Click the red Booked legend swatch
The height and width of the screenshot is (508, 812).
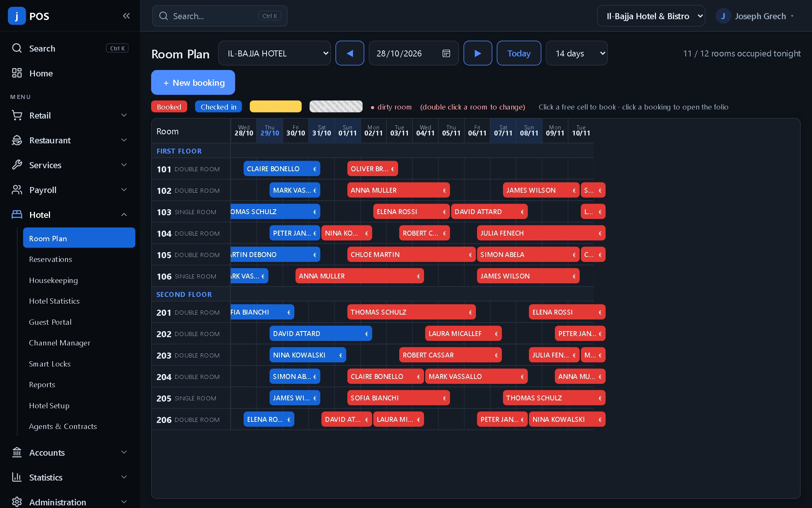(x=169, y=107)
